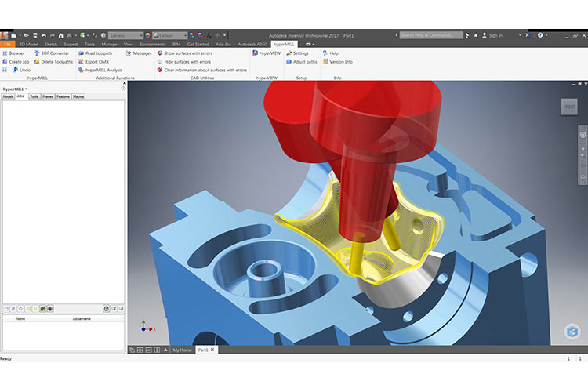This screenshot has height=392, width=588.
Task: Click the cascade windows icon in document bar
Action: point(132,350)
